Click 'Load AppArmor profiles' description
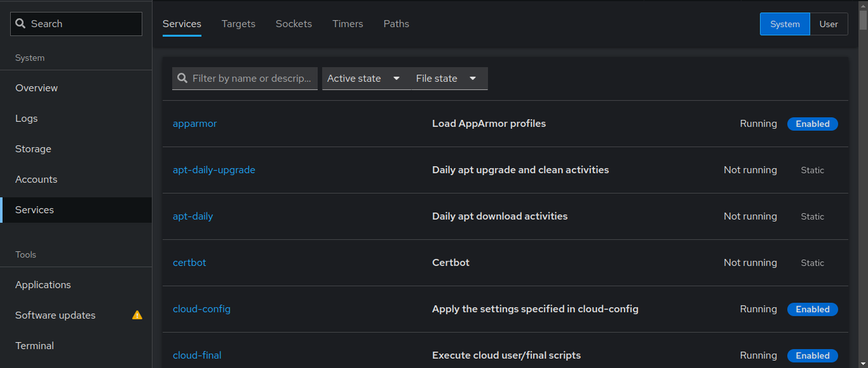Image resolution: width=868 pixels, height=368 pixels. click(489, 123)
